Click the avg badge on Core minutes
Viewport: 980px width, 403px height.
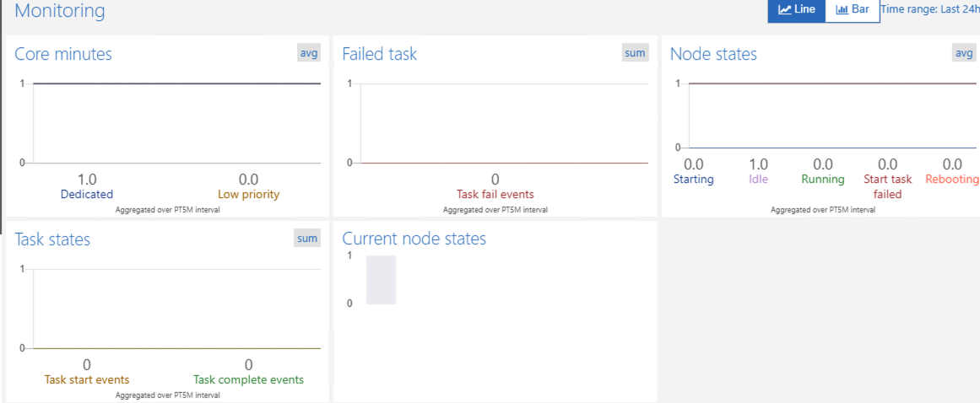tap(309, 53)
